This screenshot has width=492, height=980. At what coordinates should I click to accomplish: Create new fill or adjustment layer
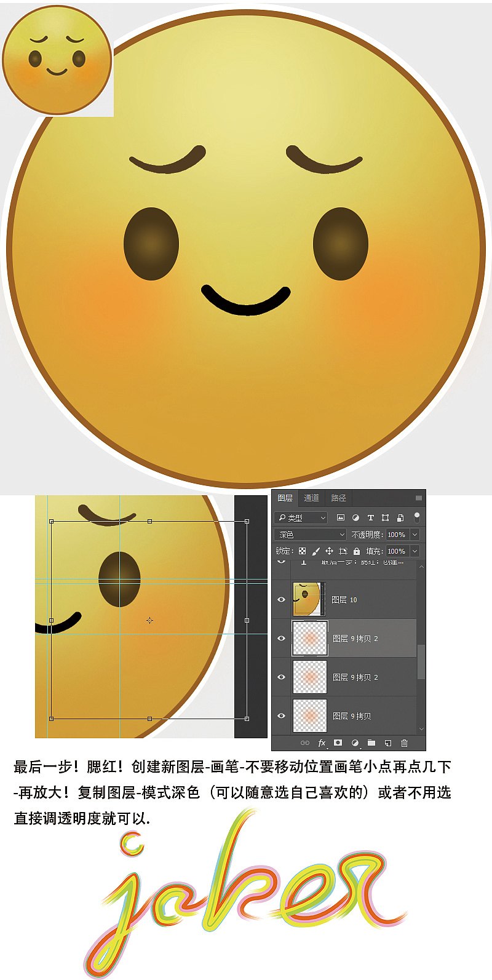(x=355, y=743)
